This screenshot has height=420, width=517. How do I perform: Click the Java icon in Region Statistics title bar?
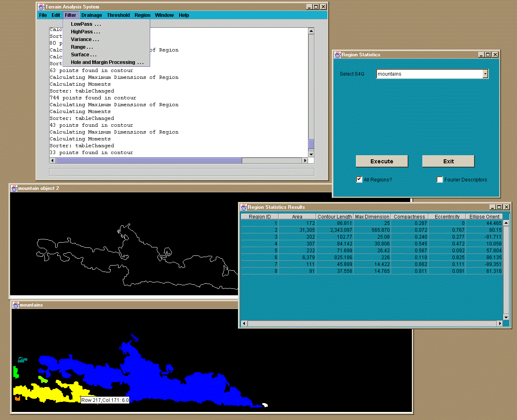pos(337,55)
